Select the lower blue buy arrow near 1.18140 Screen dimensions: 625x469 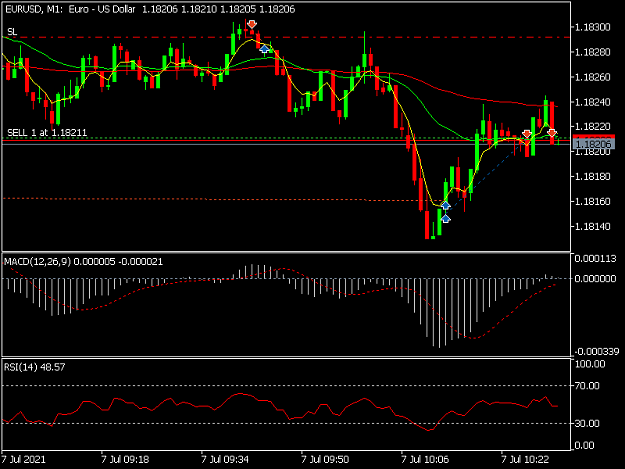(446, 219)
